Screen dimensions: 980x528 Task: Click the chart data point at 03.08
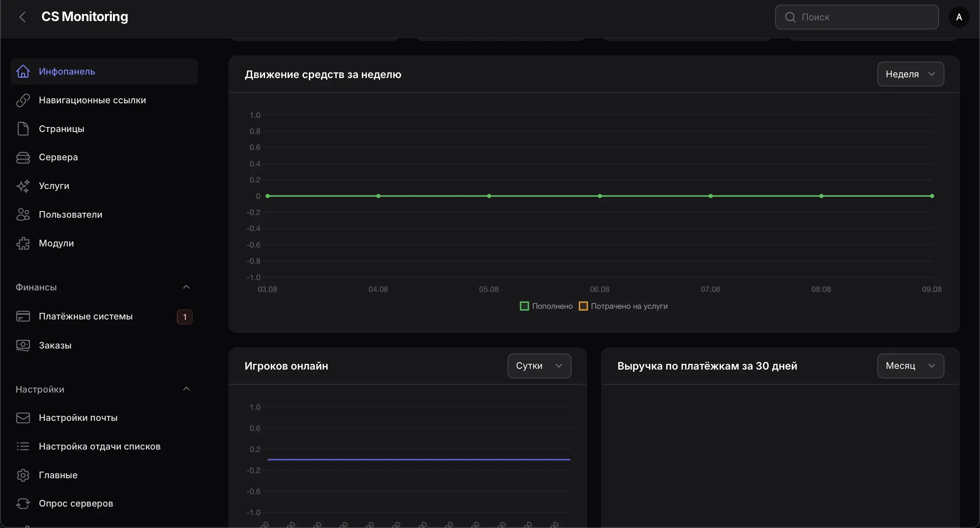pyautogui.click(x=268, y=196)
